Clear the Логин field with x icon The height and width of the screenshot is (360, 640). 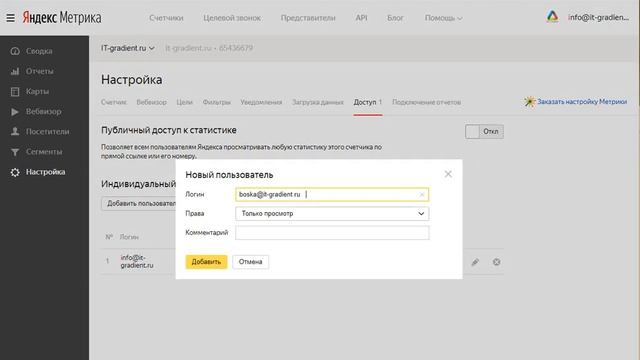click(422, 195)
